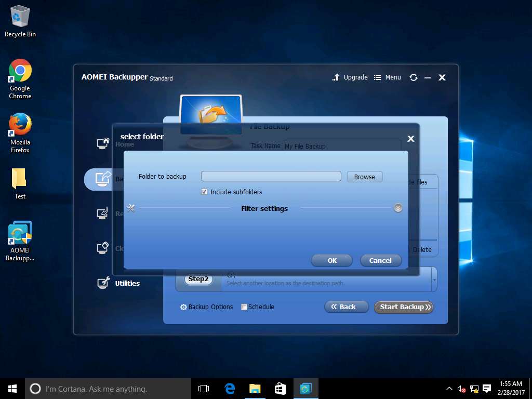Click the refresh icon in title bar
This screenshot has width=532, height=399.
(413, 77)
